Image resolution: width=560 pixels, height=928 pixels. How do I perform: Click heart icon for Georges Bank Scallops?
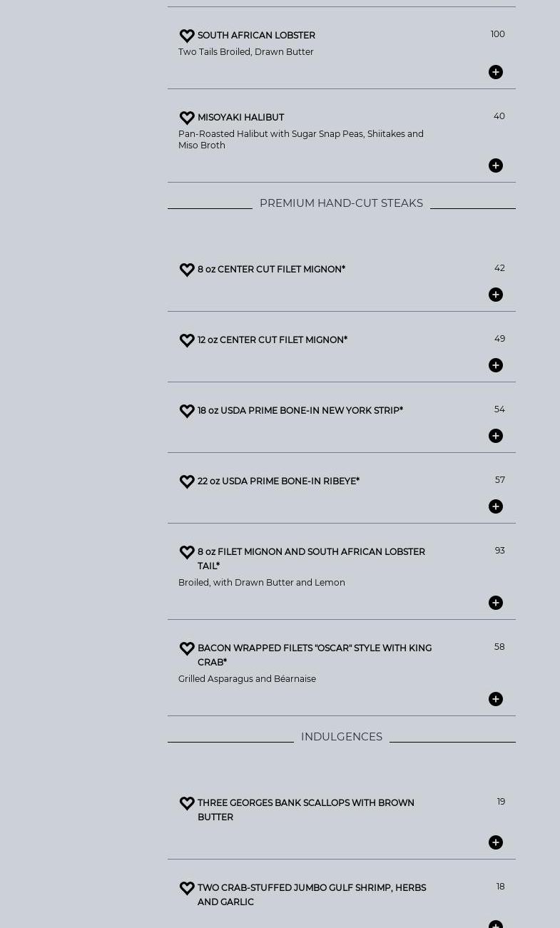[x=187, y=803]
